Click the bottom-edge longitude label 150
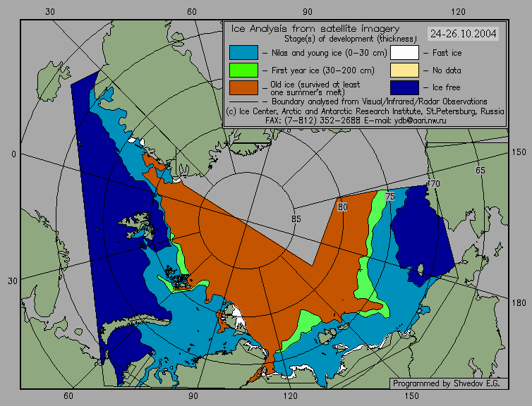532x406 pixels. pyautogui.click(x=411, y=395)
